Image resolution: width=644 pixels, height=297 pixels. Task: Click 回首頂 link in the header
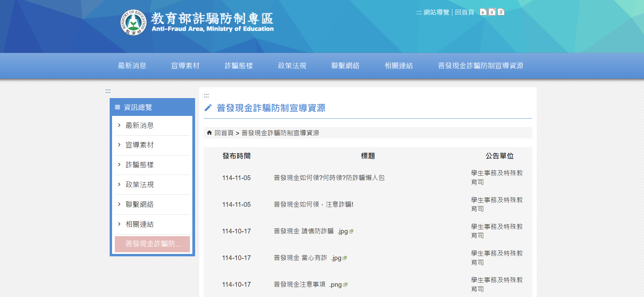click(x=464, y=12)
